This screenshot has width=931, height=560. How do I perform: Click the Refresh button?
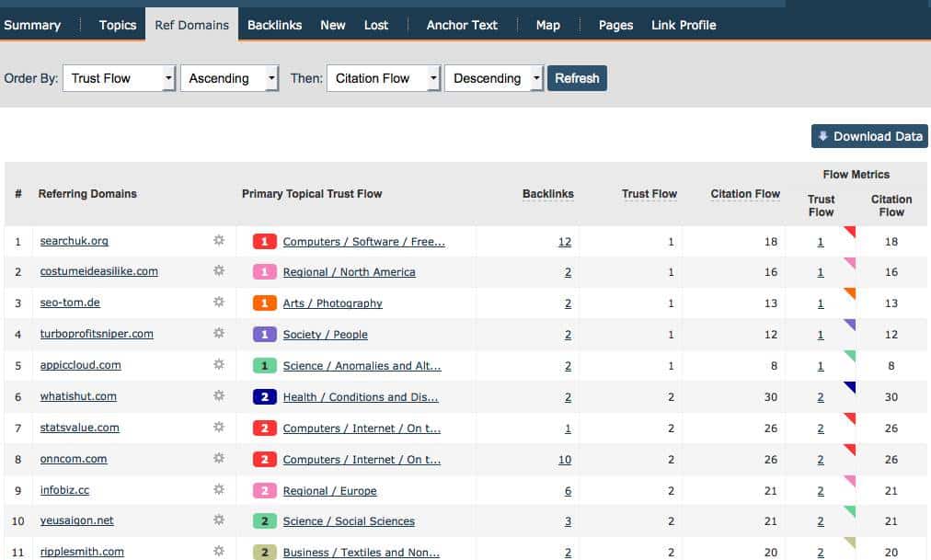click(x=577, y=78)
